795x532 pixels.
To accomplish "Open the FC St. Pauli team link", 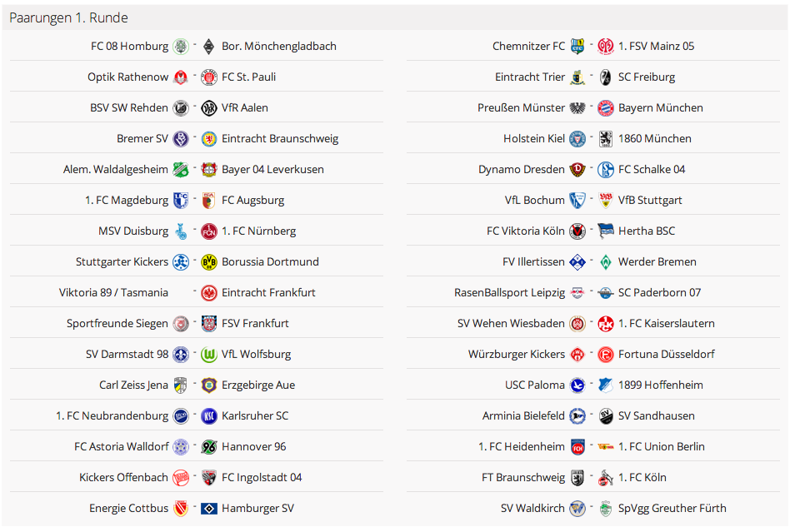I will click(x=248, y=77).
